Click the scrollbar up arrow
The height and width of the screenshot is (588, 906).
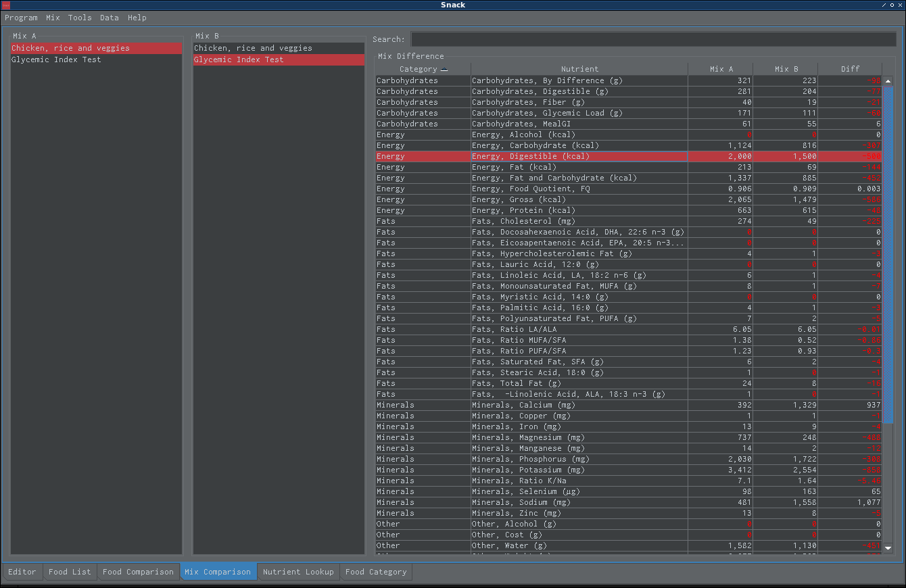(888, 81)
